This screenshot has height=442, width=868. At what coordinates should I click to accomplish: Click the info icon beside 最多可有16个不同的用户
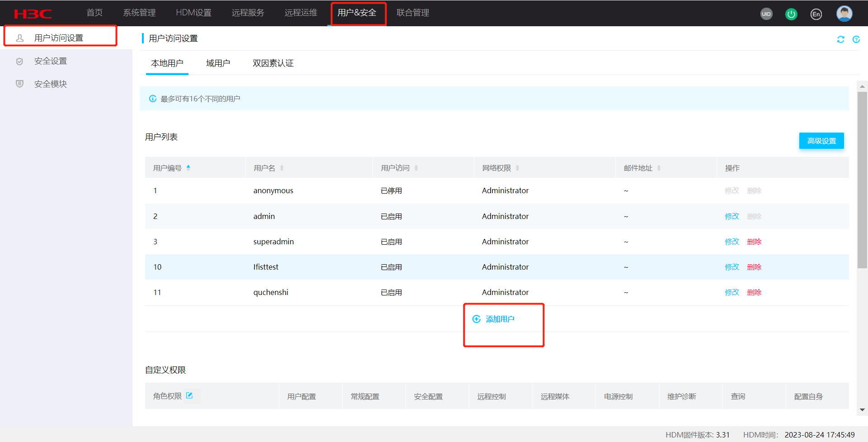pyautogui.click(x=153, y=99)
